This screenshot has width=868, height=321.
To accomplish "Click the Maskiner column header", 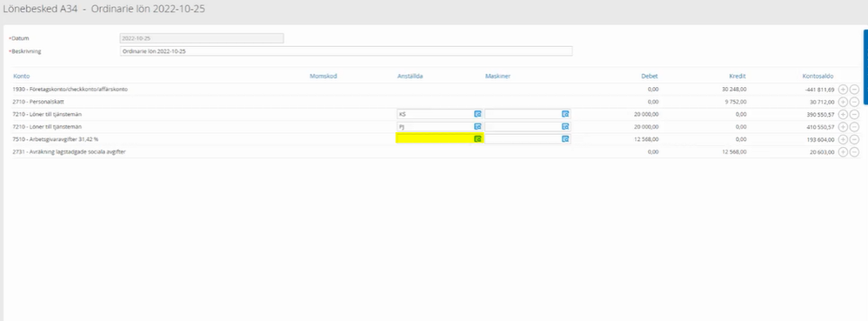I will (497, 77).
